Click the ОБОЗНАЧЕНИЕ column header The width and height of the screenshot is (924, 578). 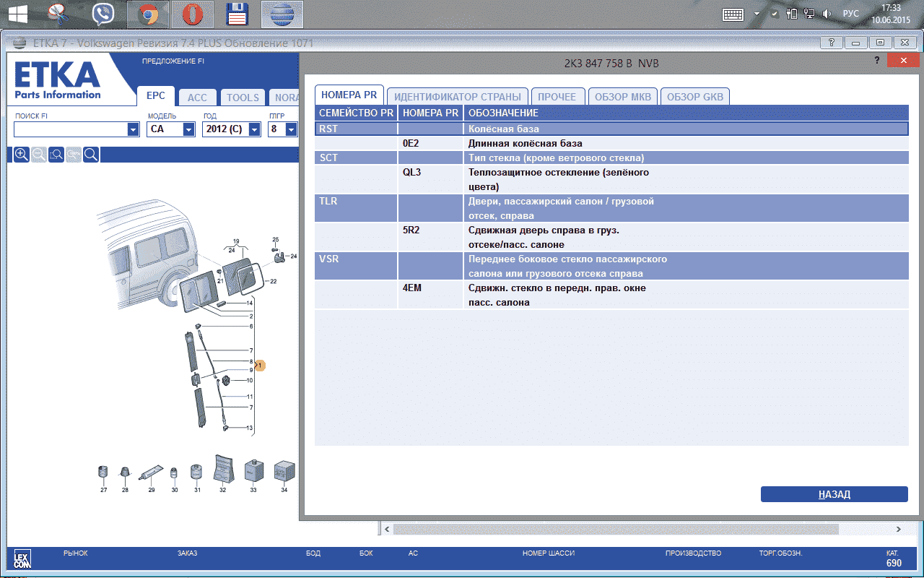pyautogui.click(x=686, y=113)
